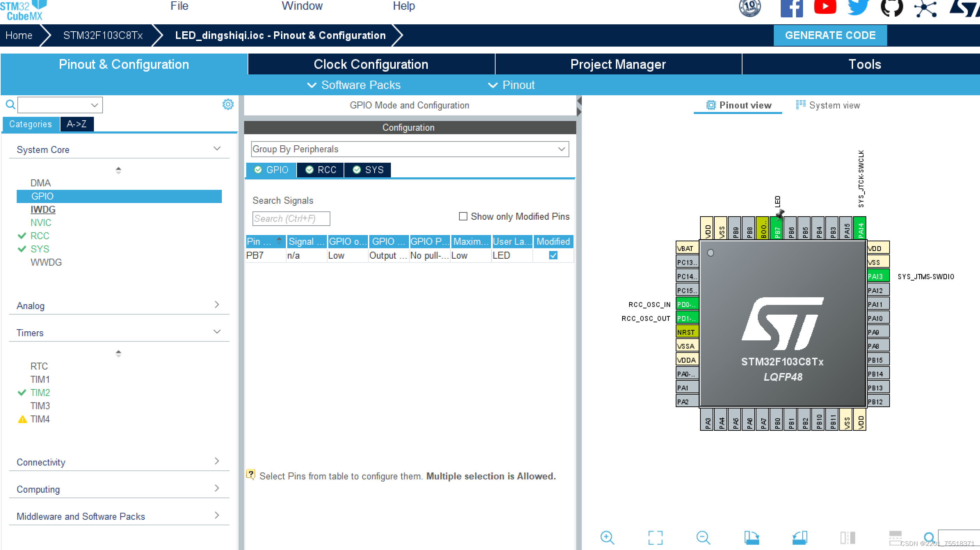
Task: Open the Clock Configuration tab
Action: click(x=371, y=64)
